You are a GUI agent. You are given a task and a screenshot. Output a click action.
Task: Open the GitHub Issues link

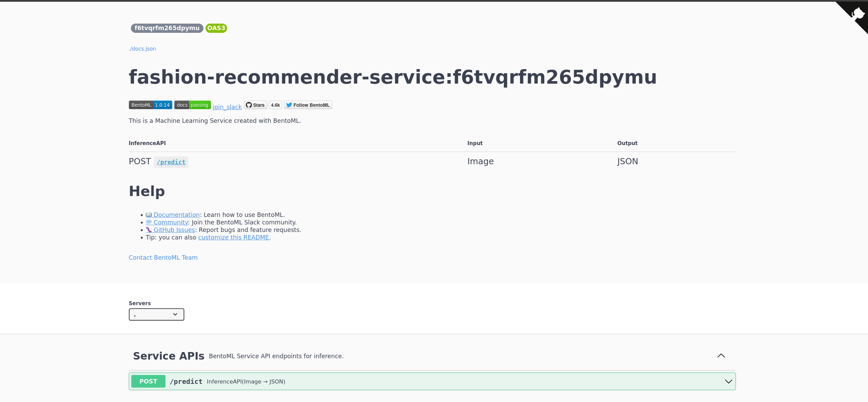(x=174, y=230)
